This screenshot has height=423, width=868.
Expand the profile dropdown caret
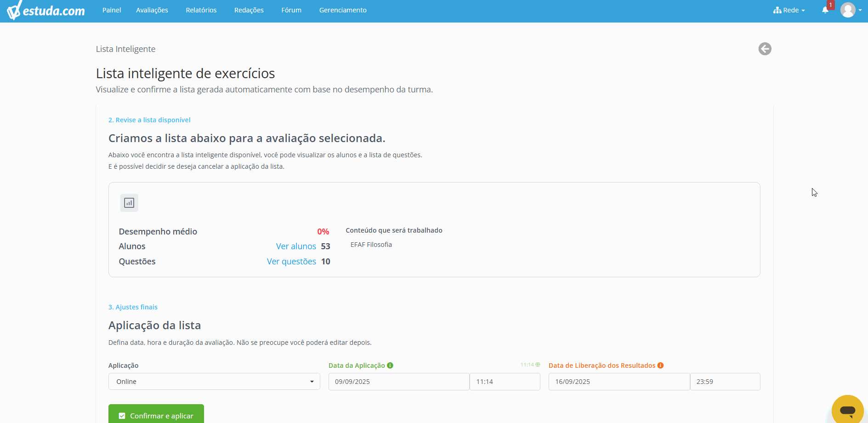point(860,10)
